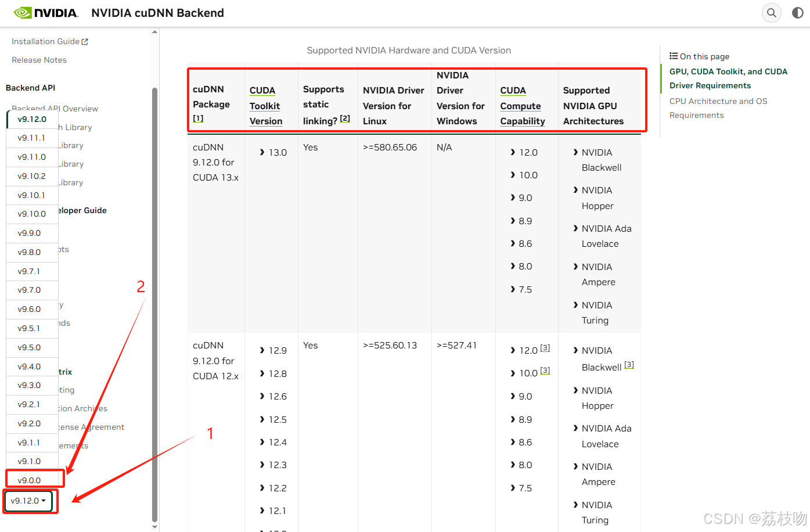Screen dimensions: 810x532
Task: Click the 12.8 CUDA toolkit entry
Action: click(x=278, y=373)
